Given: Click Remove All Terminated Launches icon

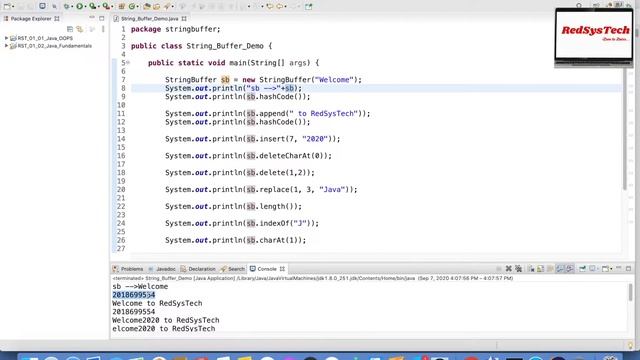Looking at the screenshot, I should click(518, 269).
